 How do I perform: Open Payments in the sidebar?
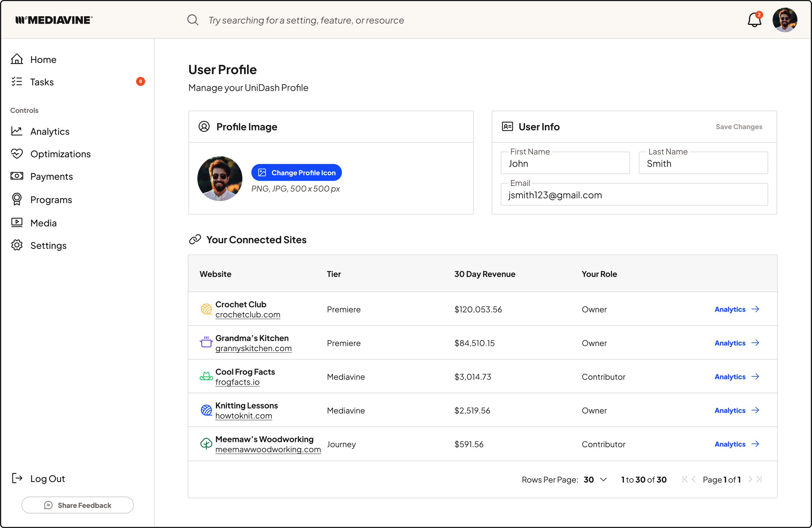pos(52,177)
